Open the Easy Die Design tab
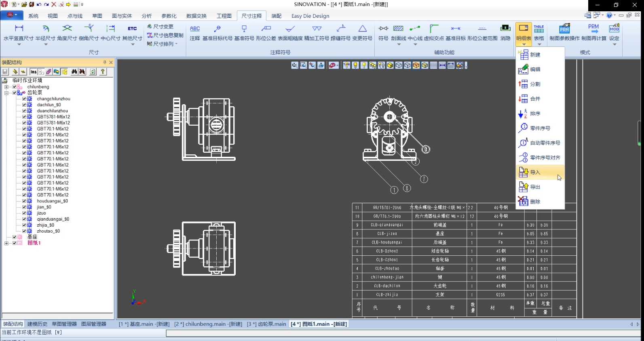 pos(310,16)
